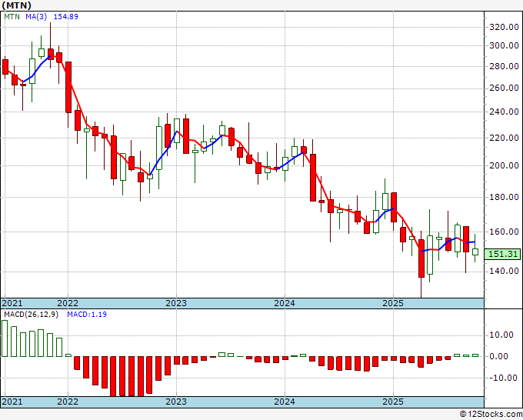The image size is (523, 420).
Task: Click 2025 on the price chart timeline
Action: pos(393,303)
